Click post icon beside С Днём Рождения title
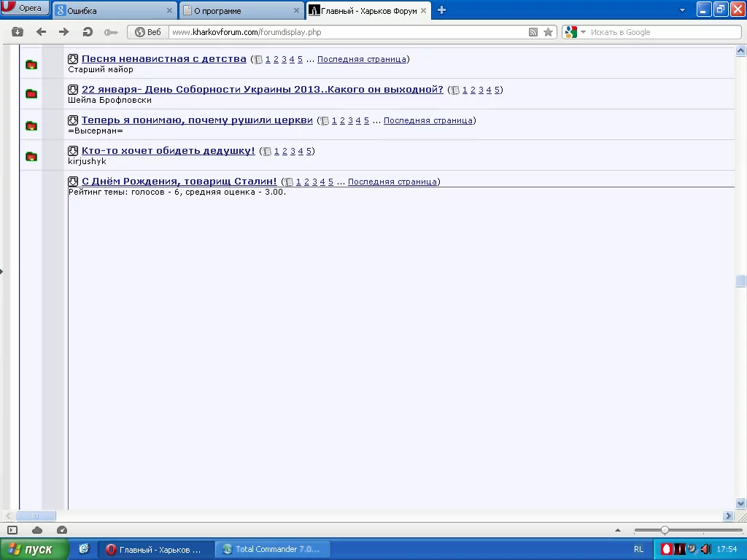The height and width of the screenshot is (560, 747). [x=73, y=182]
